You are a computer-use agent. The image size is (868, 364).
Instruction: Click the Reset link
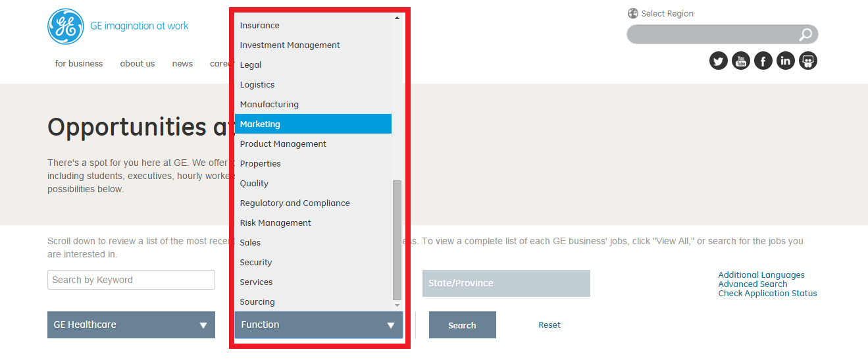[549, 325]
